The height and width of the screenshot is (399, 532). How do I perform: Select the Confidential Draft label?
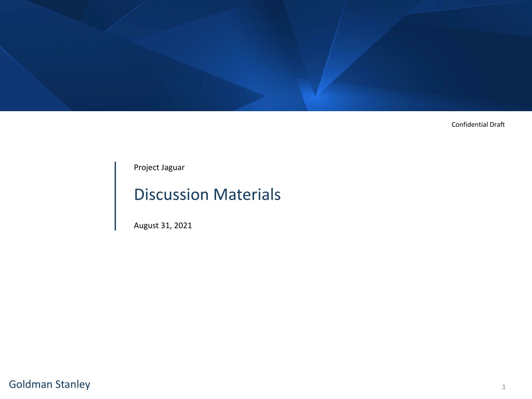point(478,125)
